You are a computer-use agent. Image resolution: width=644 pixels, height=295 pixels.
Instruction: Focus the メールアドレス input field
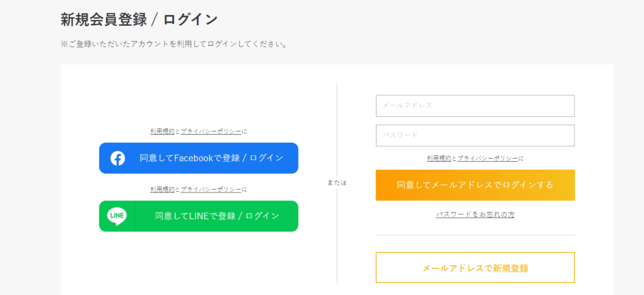475,106
